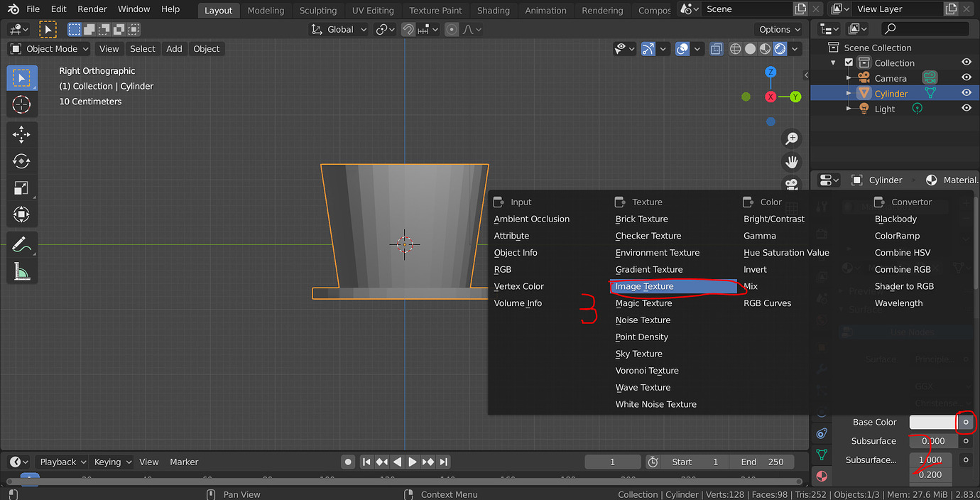Click the End frame 250 input field
980x500 pixels.
pos(761,462)
